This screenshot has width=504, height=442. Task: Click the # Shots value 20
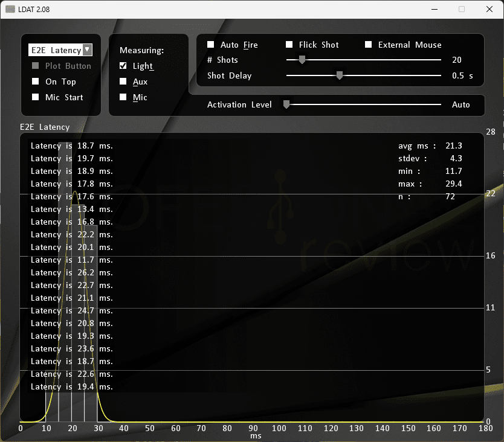[x=457, y=60]
